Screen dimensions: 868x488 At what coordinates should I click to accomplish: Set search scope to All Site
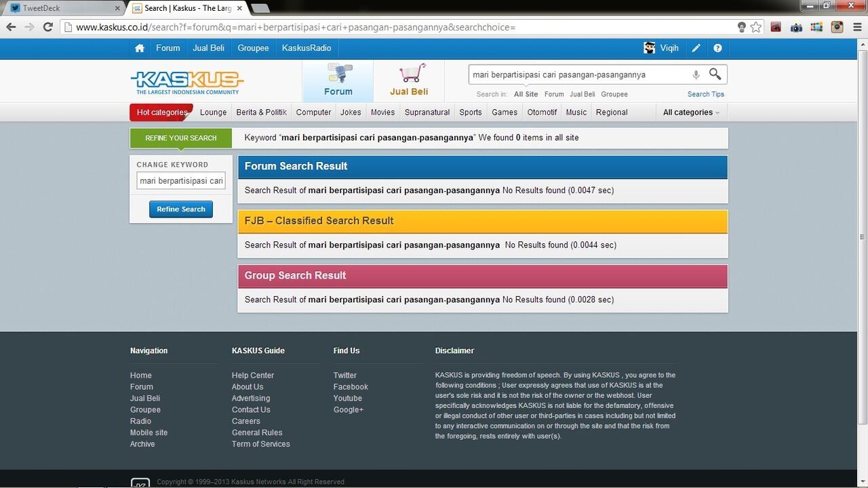tap(526, 94)
